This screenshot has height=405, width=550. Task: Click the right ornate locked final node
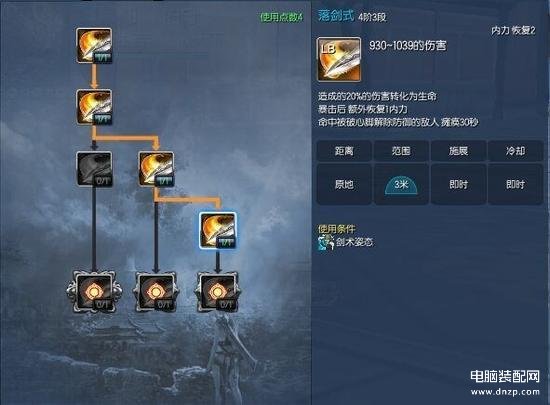218,292
